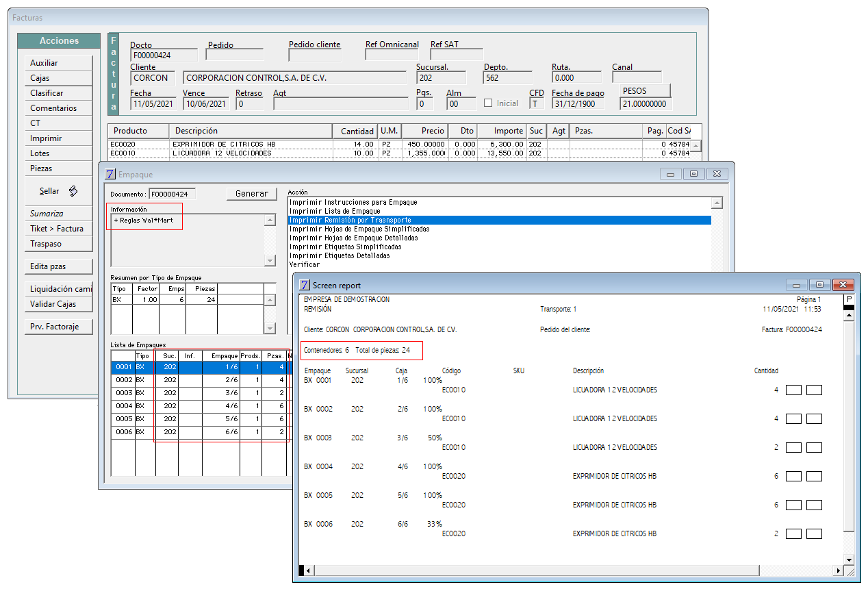Select Imprimir Remisión por Transporte action
868x591 pixels.
point(500,221)
